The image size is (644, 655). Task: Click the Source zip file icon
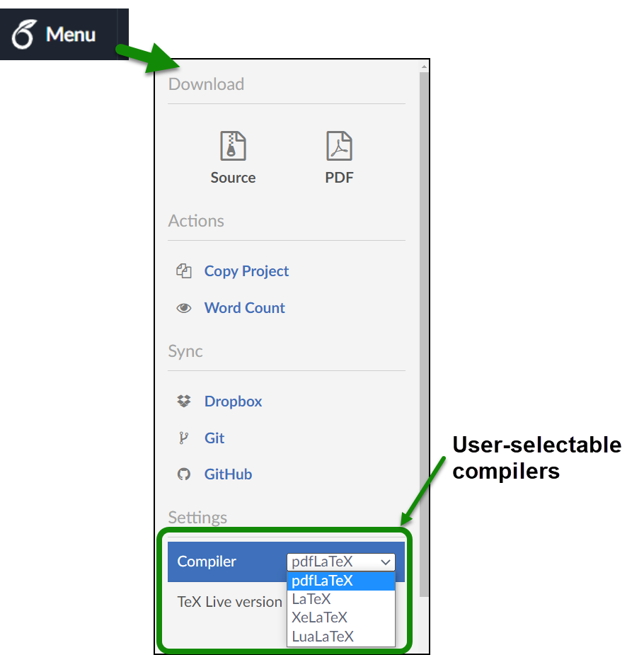[233, 146]
